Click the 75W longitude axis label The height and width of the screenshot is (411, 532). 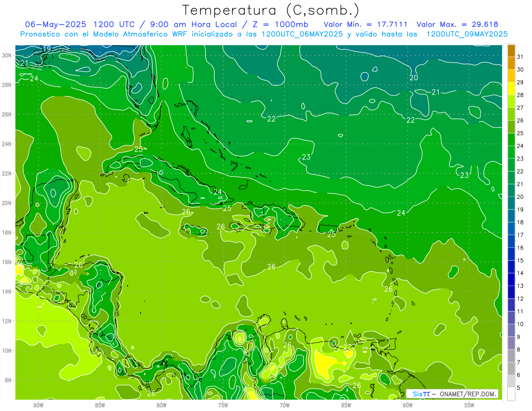point(223,405)
